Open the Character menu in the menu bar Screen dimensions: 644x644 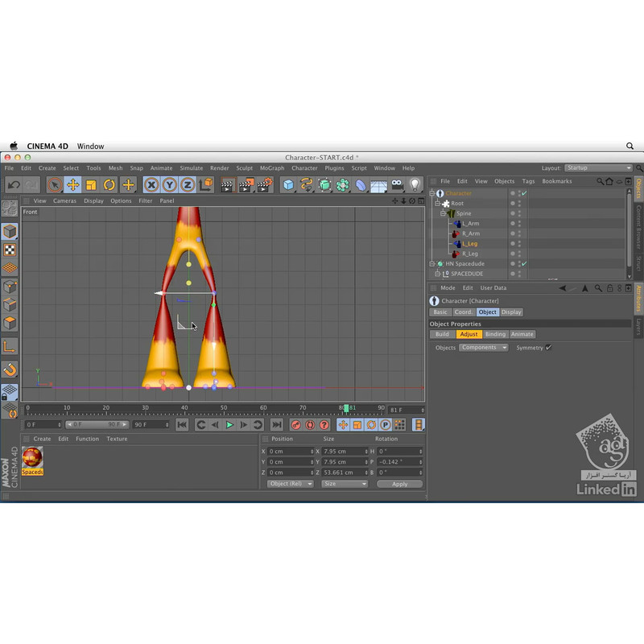304,168
